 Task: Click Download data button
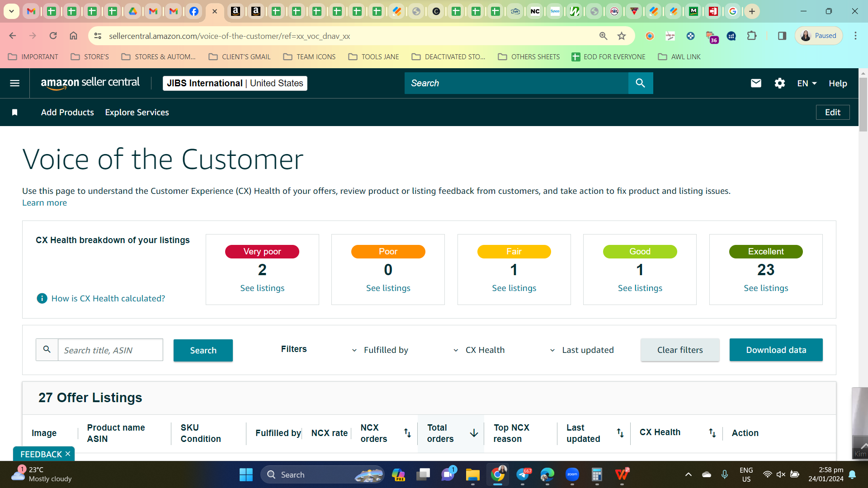click(x=776, y=350)
